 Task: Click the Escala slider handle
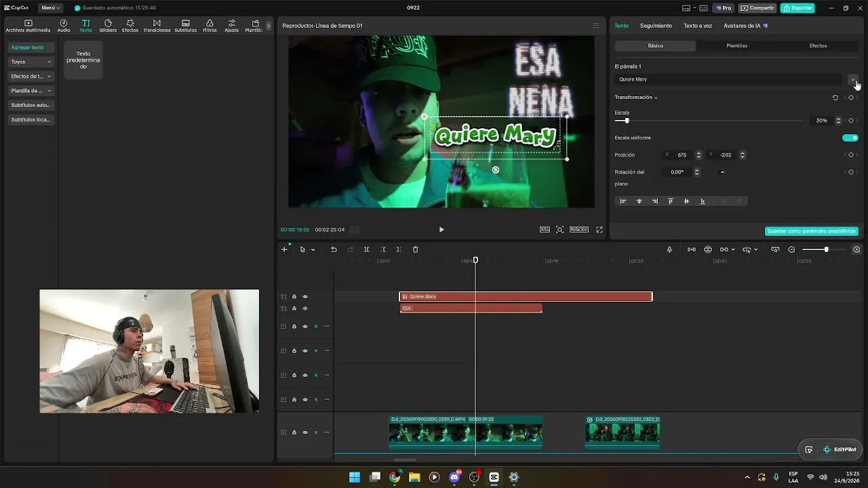point(627,121)
